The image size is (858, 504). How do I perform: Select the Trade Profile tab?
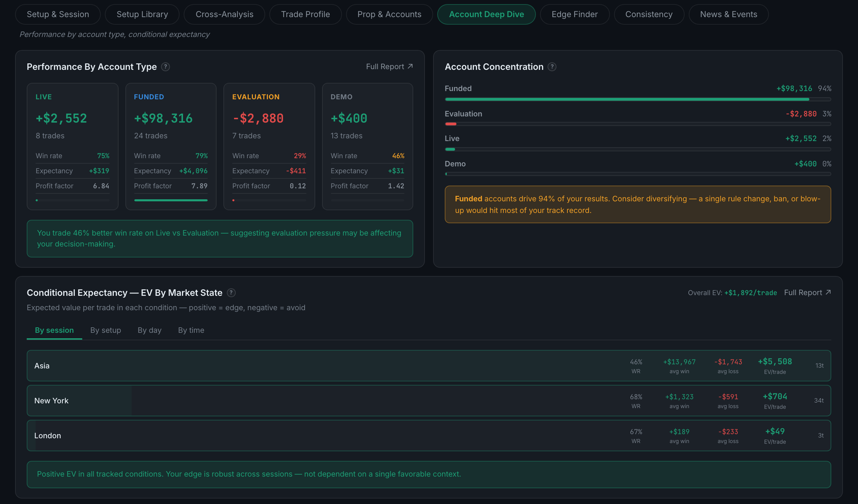(306, 14)
